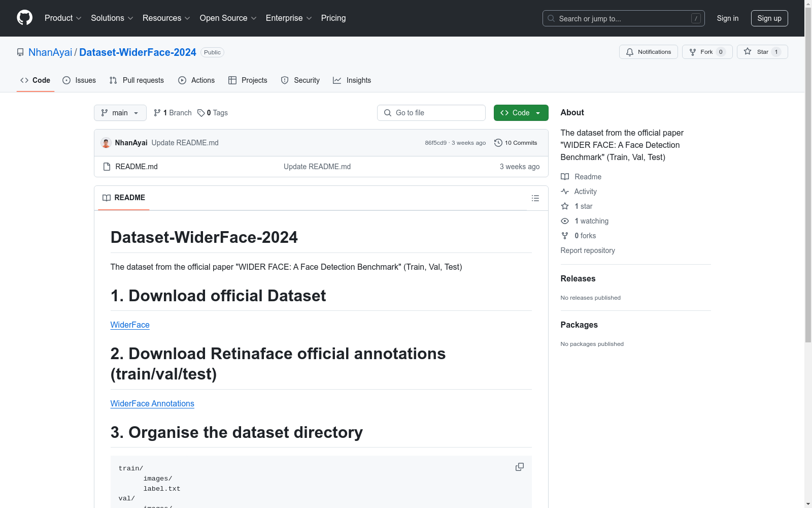View the 1 star stargazers link

click(x=577, y=206)
